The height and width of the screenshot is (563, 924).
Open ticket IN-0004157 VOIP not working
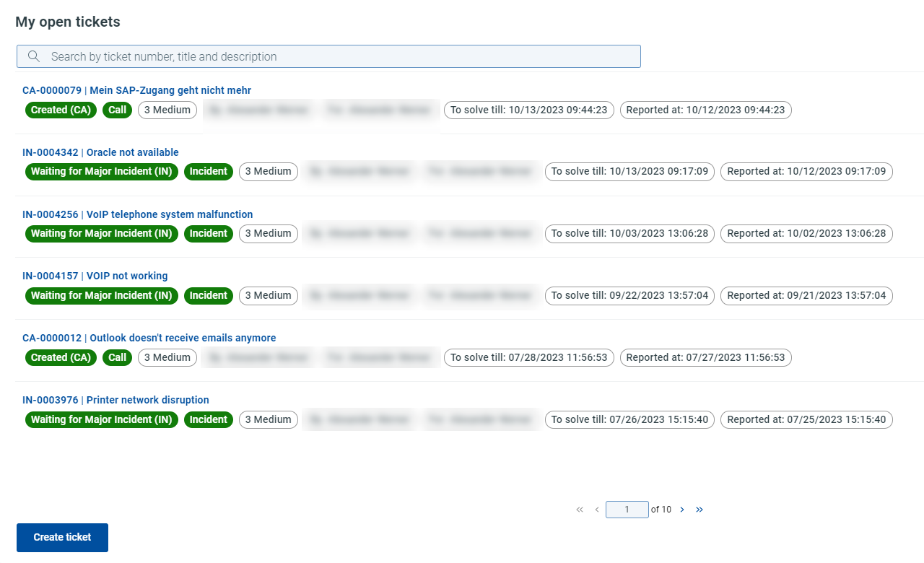[95, 276]
